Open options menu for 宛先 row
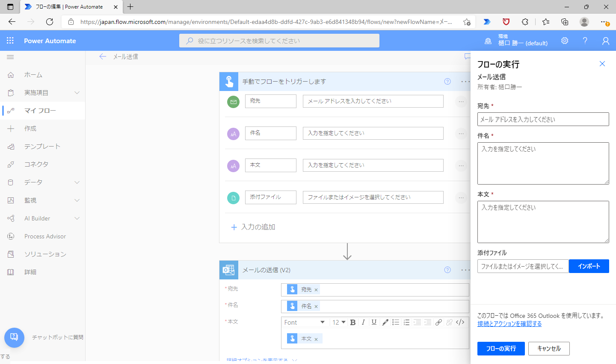 coord(461,102)
